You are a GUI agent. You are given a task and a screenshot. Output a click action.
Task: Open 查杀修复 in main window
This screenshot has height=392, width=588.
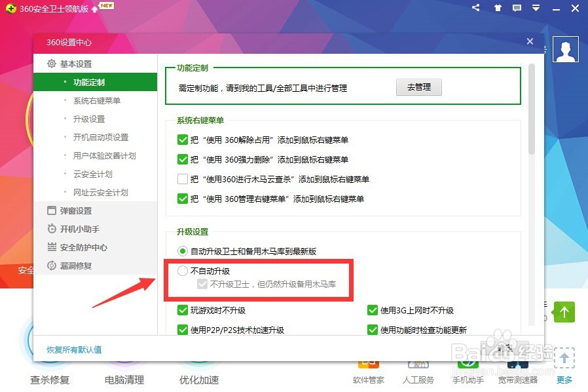(50, 380)
